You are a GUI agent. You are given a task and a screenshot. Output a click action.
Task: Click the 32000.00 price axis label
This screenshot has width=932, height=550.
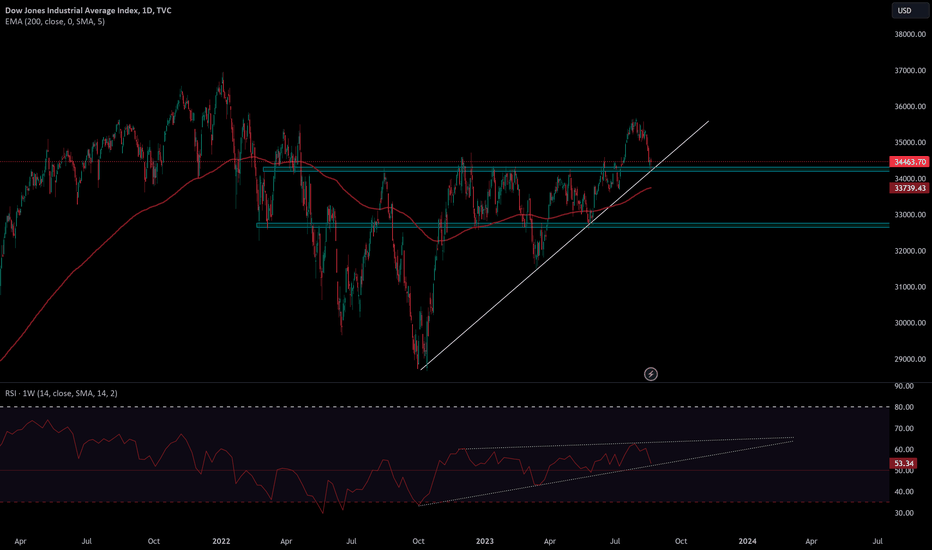(910, 251)
